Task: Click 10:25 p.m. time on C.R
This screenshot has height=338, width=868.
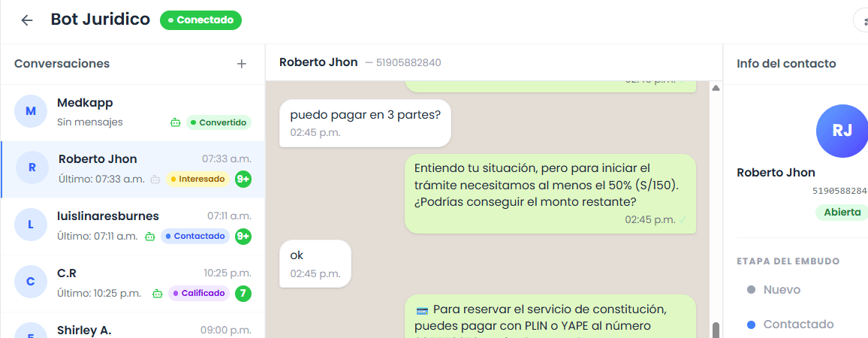Action: (x=228, y=273)
